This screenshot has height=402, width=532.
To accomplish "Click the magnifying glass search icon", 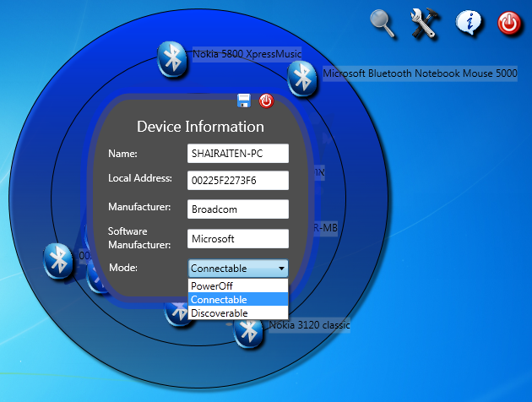I will tap(383, 24).
